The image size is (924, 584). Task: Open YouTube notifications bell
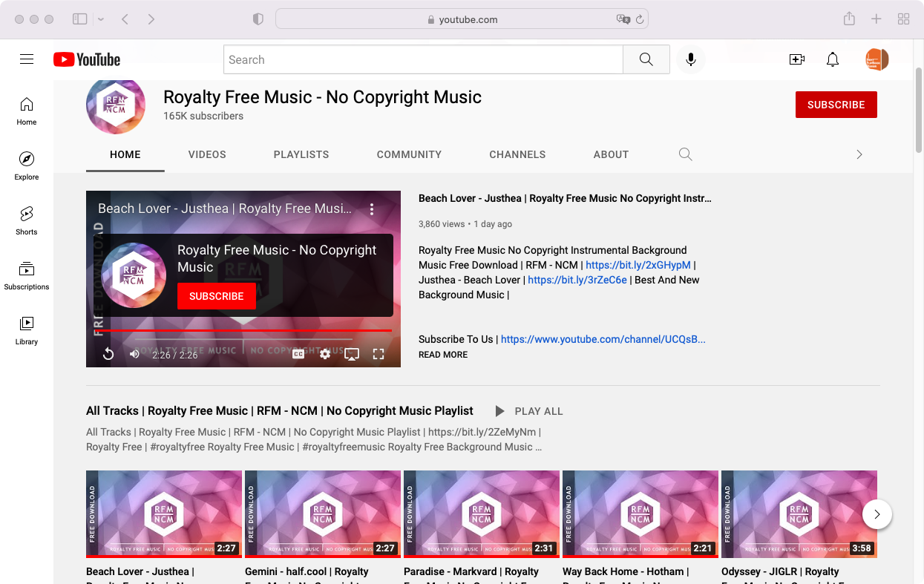click(x=833, y=59)
